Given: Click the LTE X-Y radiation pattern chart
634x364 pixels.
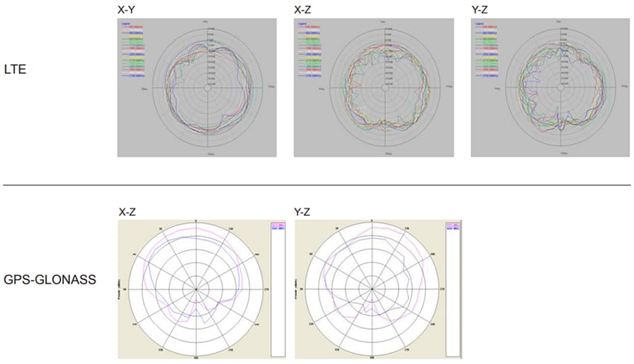Looking at the screenshot, I should [208, 88].
